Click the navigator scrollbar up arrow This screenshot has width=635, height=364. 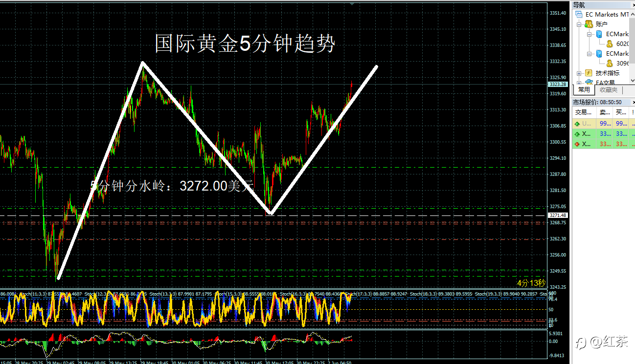click(632, 14)
